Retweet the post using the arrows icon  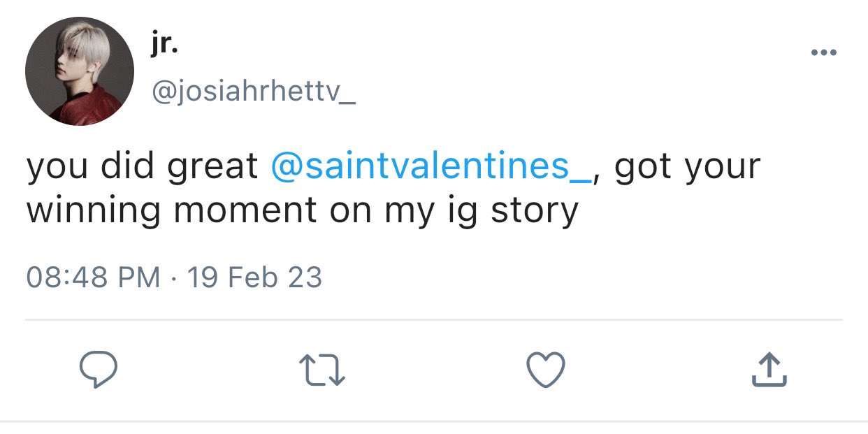(x=321, y=370)
